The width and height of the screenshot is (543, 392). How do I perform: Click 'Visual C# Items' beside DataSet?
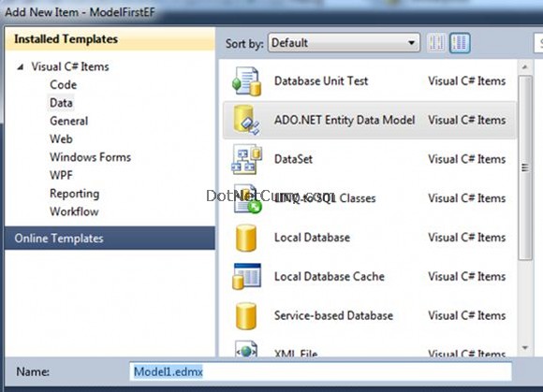click(467, 159)
